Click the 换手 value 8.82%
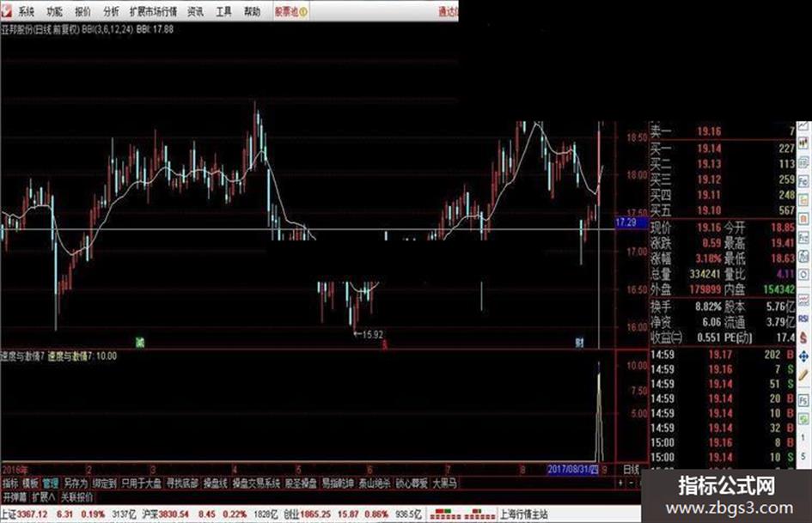 click(708, 307)
